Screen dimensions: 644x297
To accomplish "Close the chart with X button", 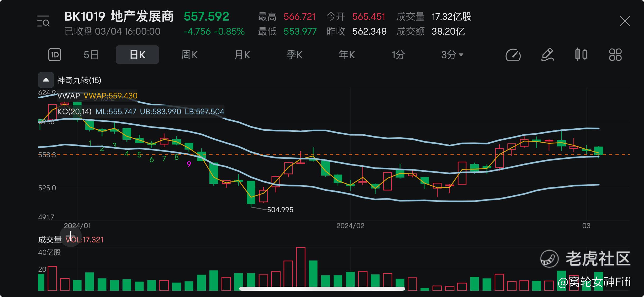I will (x=625, y=21).
